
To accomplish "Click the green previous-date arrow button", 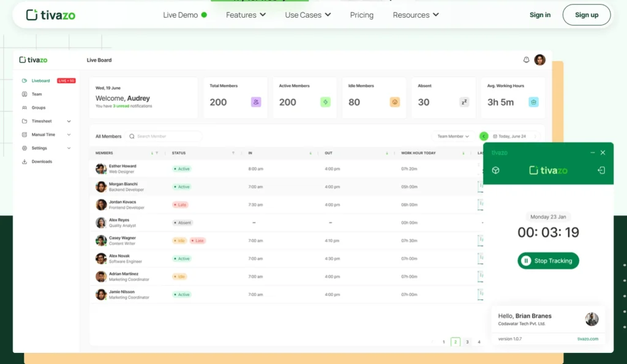I will (x=484, y=136).
